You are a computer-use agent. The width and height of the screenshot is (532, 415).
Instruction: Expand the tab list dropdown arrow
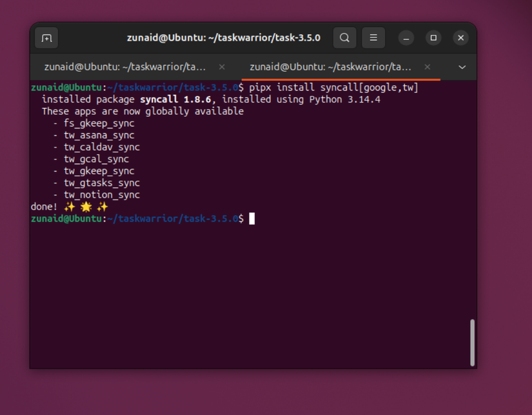[462, 67]
